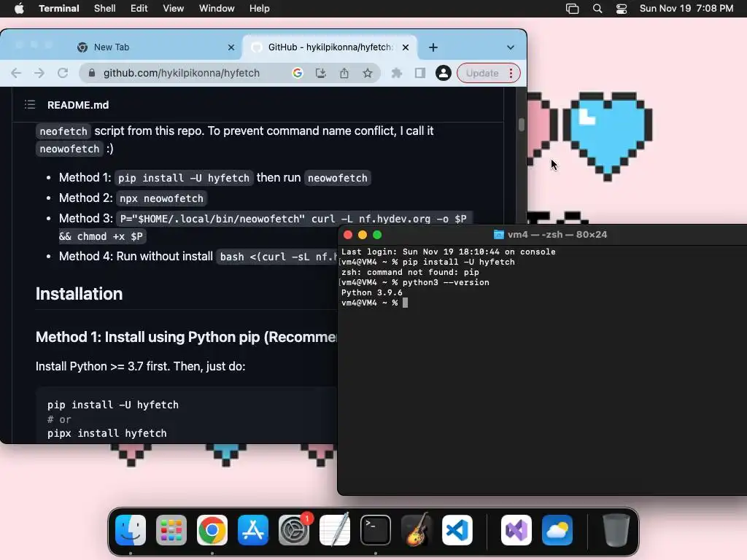The image size is (747, 560).
Task: Open the Apple menu
Action: (19, 9)
